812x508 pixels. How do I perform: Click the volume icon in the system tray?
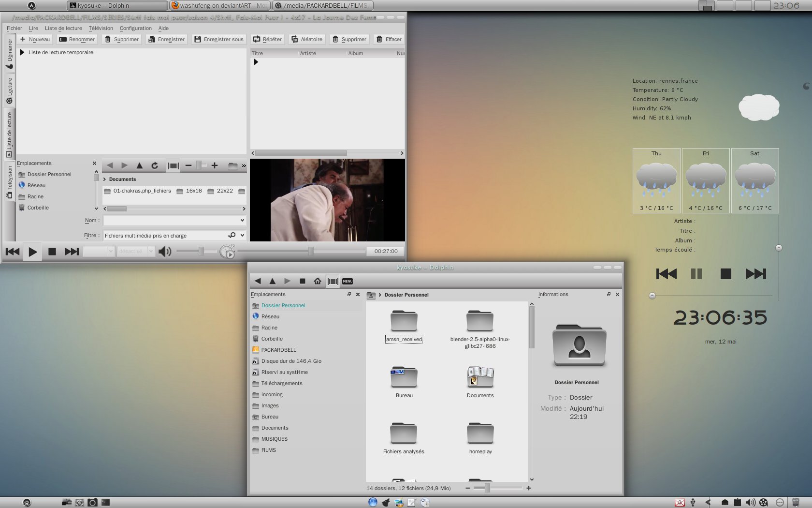point(751,502)
